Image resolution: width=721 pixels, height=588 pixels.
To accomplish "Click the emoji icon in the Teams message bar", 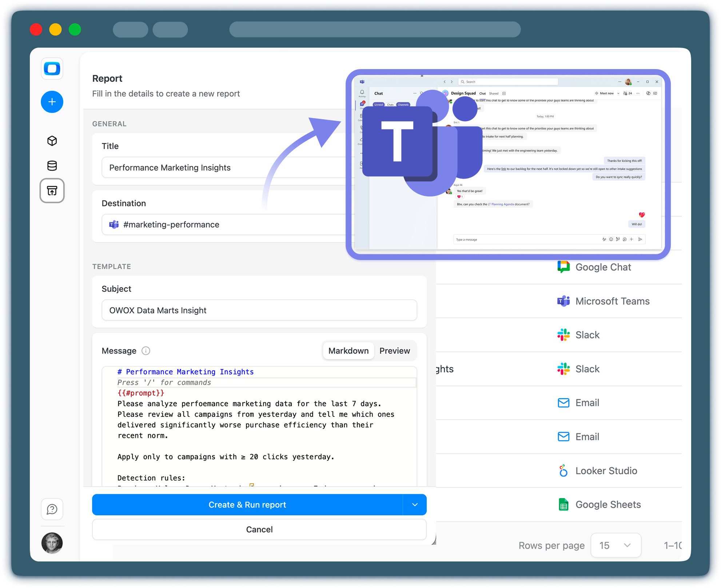I will point(611,239).
